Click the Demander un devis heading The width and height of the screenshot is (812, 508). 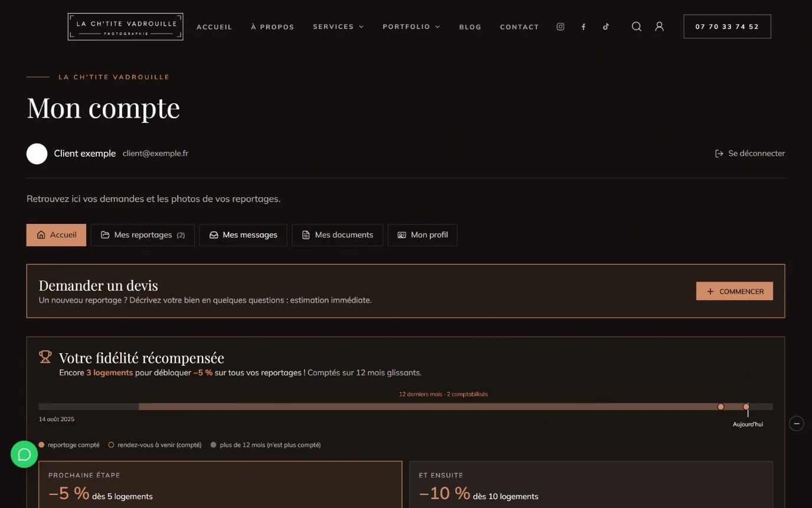pos(98,286)
